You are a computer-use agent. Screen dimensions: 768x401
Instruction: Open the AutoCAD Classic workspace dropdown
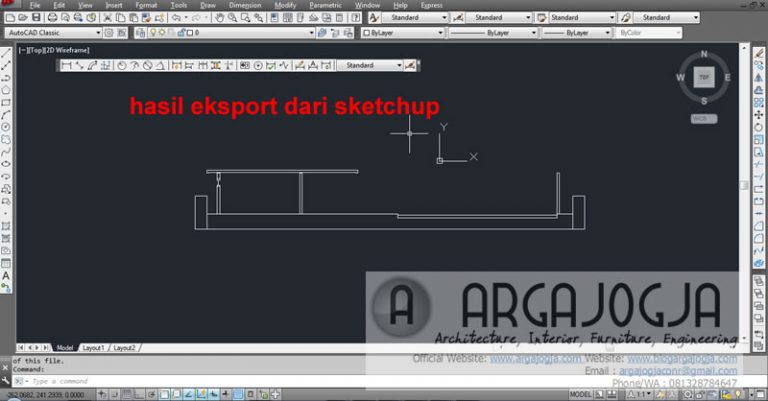[53, 33]
